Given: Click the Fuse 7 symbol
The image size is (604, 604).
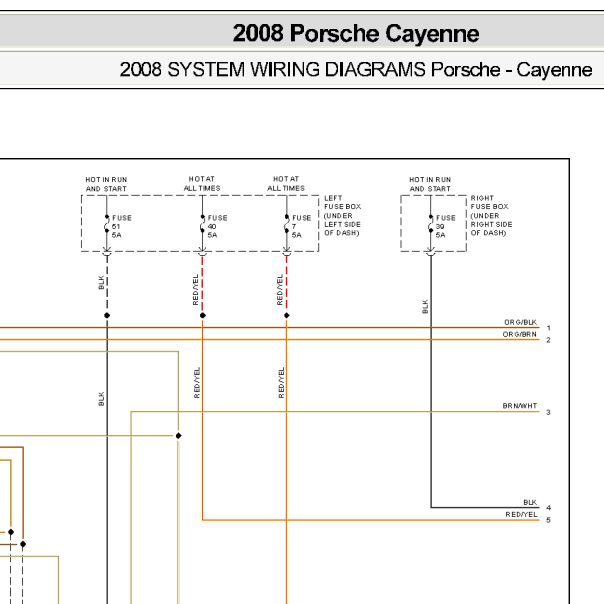Looking at the screenshot, I should [x=286, y=227].
